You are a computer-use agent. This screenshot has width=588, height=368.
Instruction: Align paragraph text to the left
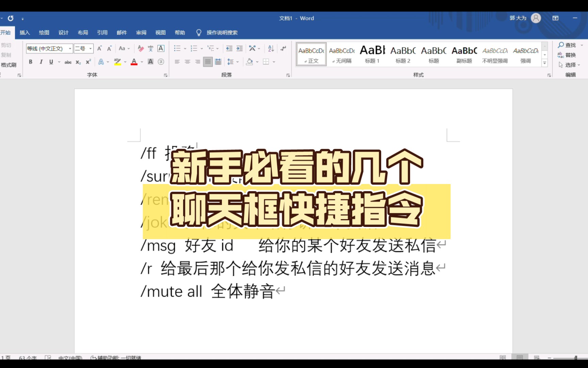(x=177, y=62)
